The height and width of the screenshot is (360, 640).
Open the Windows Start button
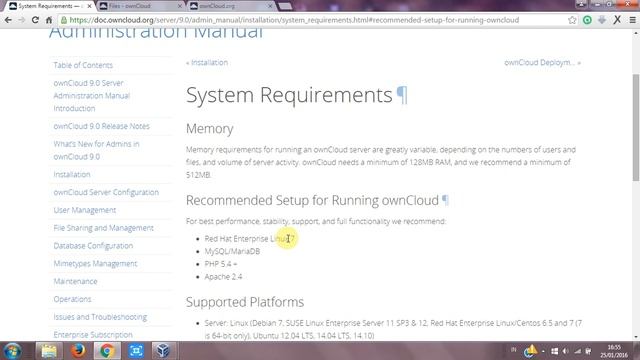(12, 351)
